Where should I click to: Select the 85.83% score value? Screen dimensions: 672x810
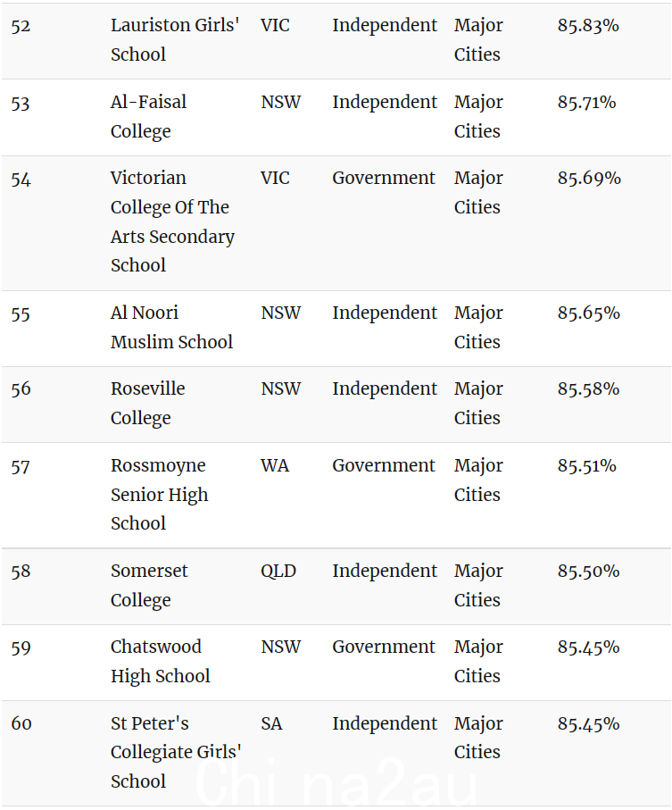588,25
